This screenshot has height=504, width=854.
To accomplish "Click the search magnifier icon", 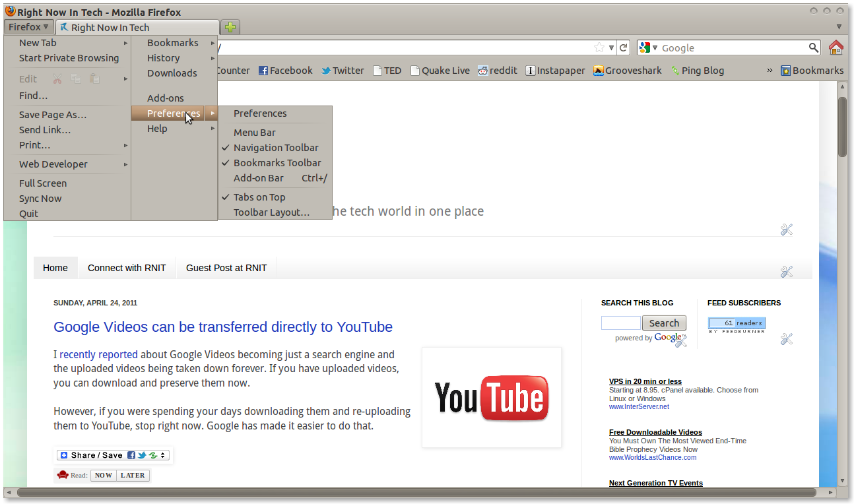I will pos(814,47).
